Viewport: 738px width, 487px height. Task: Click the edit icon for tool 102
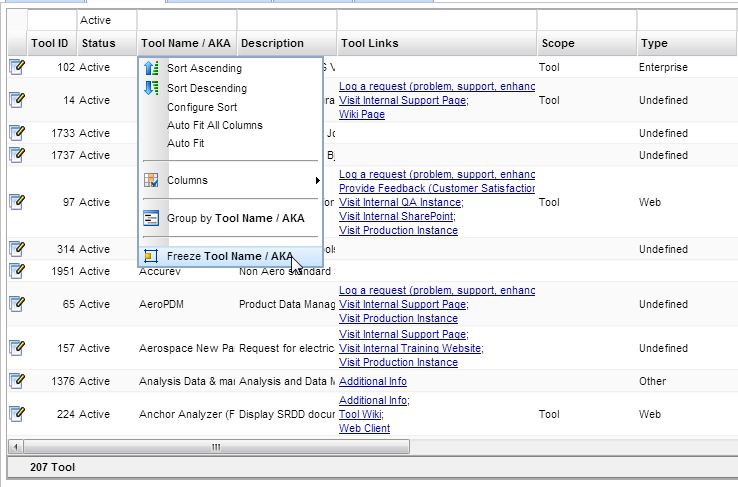[16, 67]
